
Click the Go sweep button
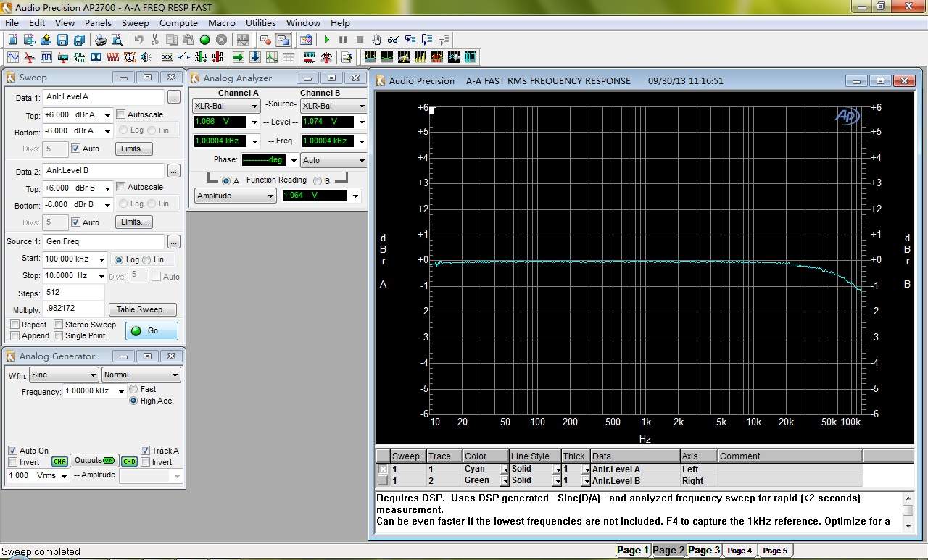(x=152, y=330)
